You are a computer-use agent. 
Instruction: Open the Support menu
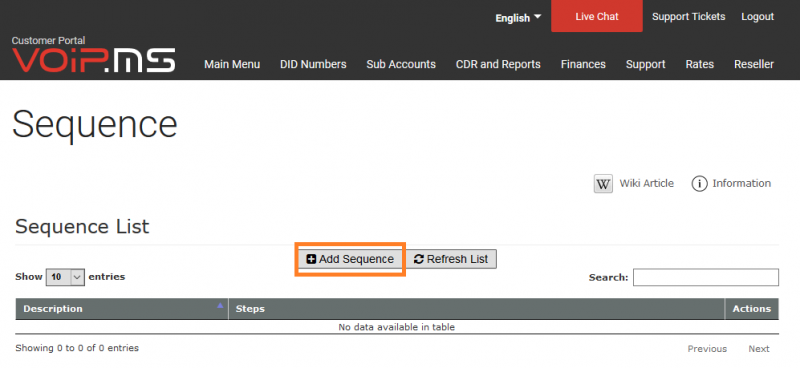[645, 64]
